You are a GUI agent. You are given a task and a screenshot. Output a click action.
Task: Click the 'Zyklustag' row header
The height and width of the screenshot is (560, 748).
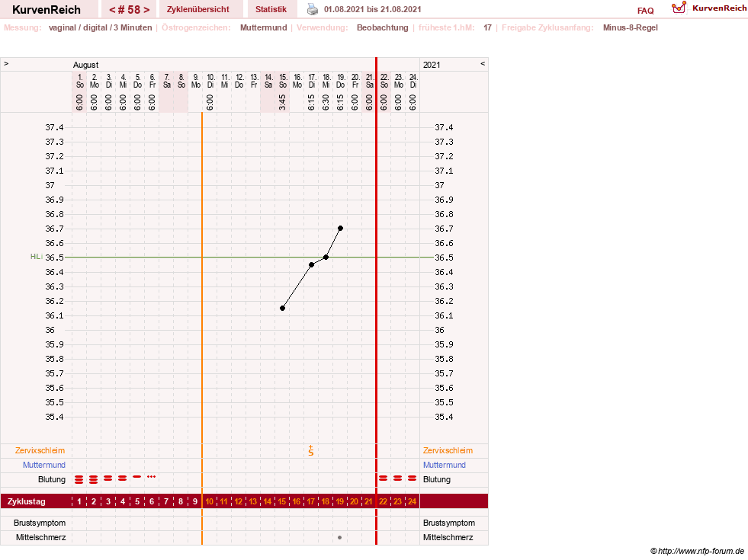click(26, 501)
